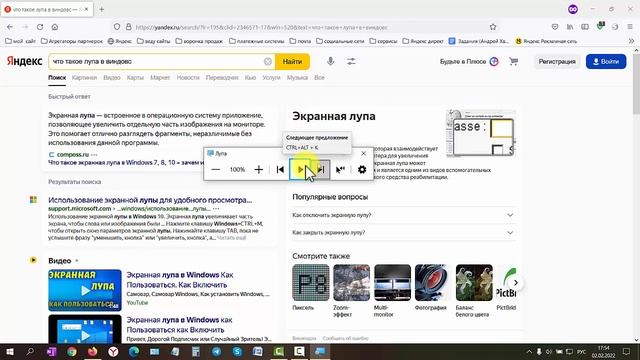Open the Пиксель thumbnail
The image size is (640, 360).
(311, 282)
